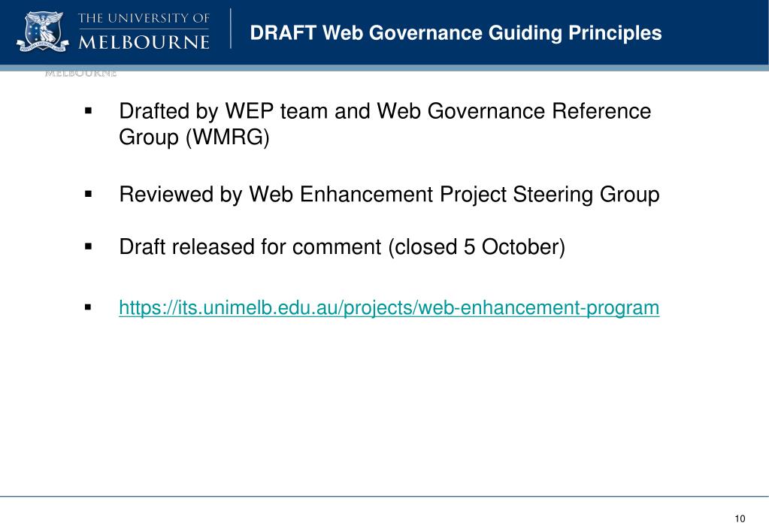This screenshot has height=532, width=769.
Task: Click the light blue stripe under header
Action: tap(385, 68)
